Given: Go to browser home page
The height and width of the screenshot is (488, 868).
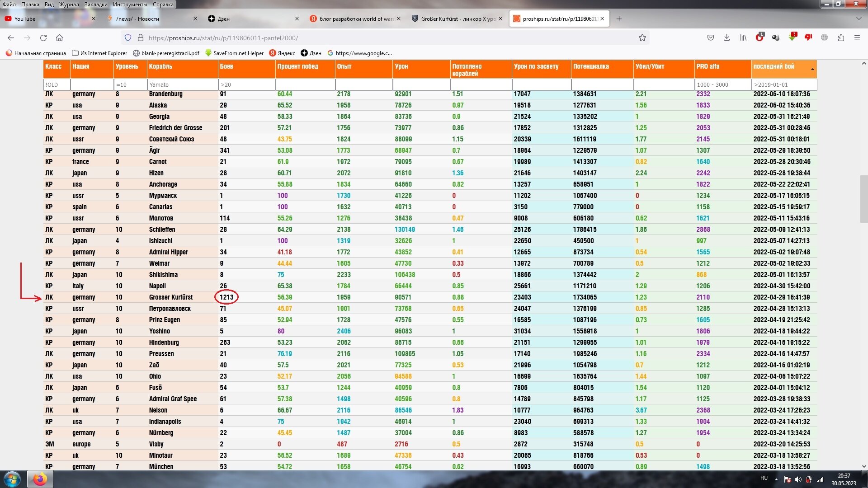Looking at the screenshot, I should click(59, 38).
